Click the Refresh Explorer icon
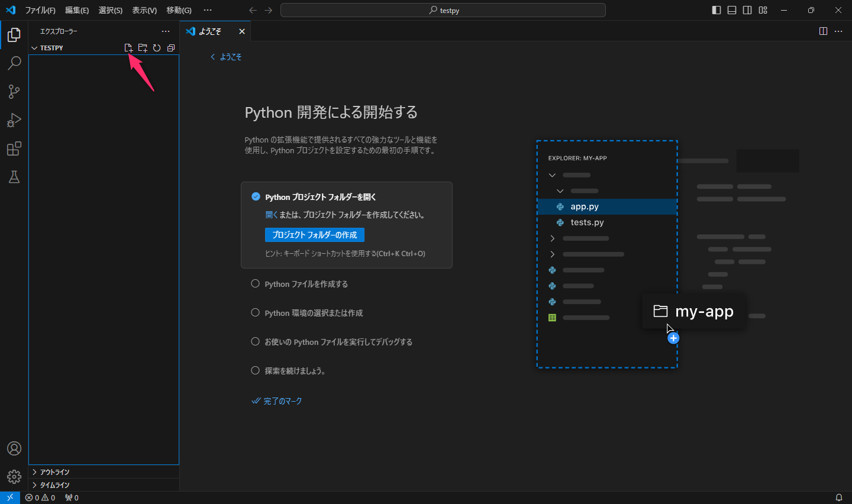 pos(156,48)
